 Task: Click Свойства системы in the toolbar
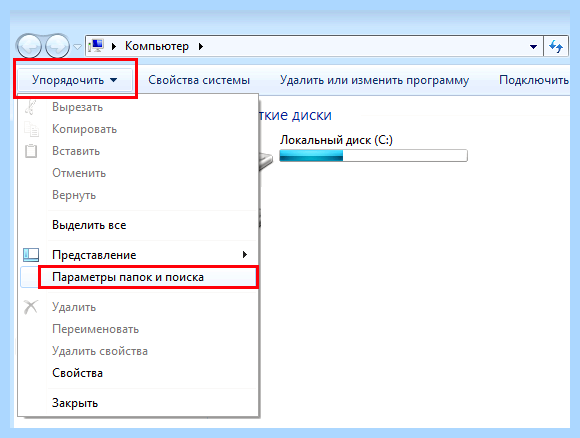click(x=199, y=80)
